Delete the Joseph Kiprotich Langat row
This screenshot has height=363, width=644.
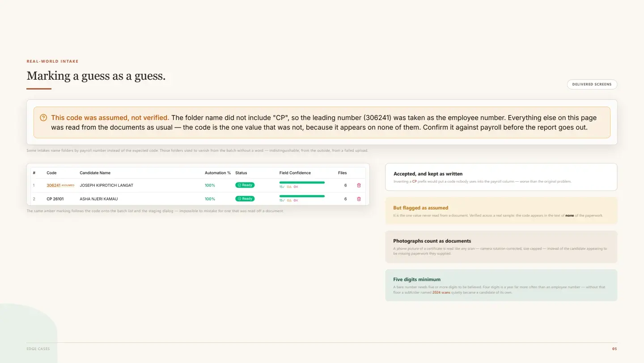click(359, 185)
